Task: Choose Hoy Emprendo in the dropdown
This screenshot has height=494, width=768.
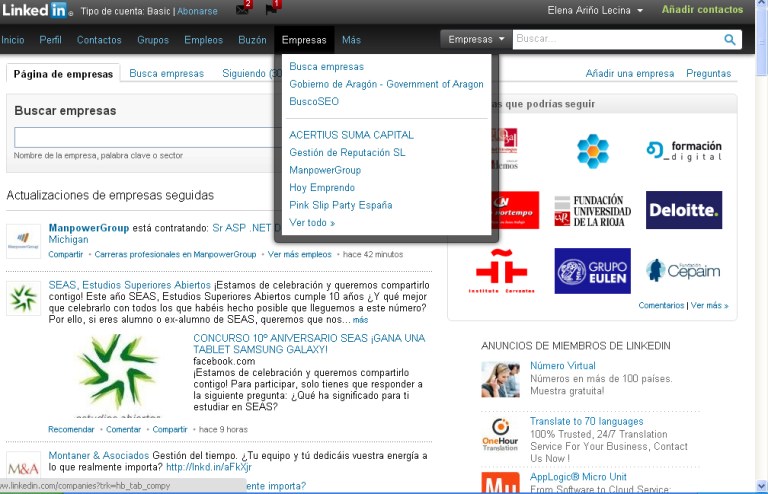Action: coord(322,188)
